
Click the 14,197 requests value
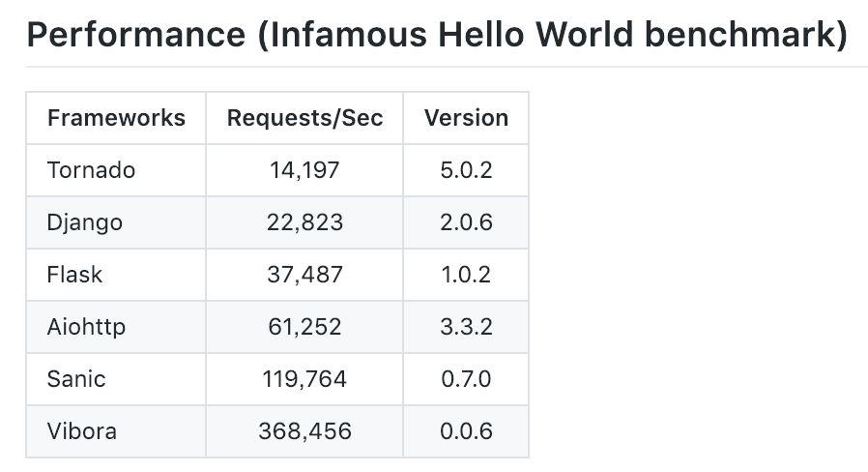304,170
